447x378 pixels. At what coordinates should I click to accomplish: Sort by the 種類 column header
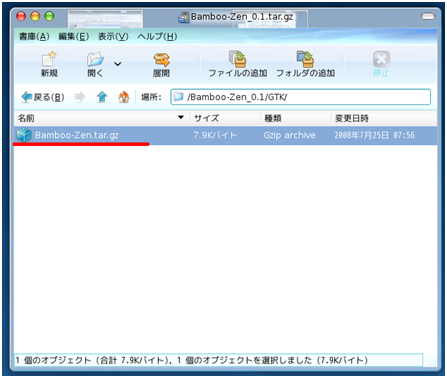pyautogui.click(x=295, y=118)
